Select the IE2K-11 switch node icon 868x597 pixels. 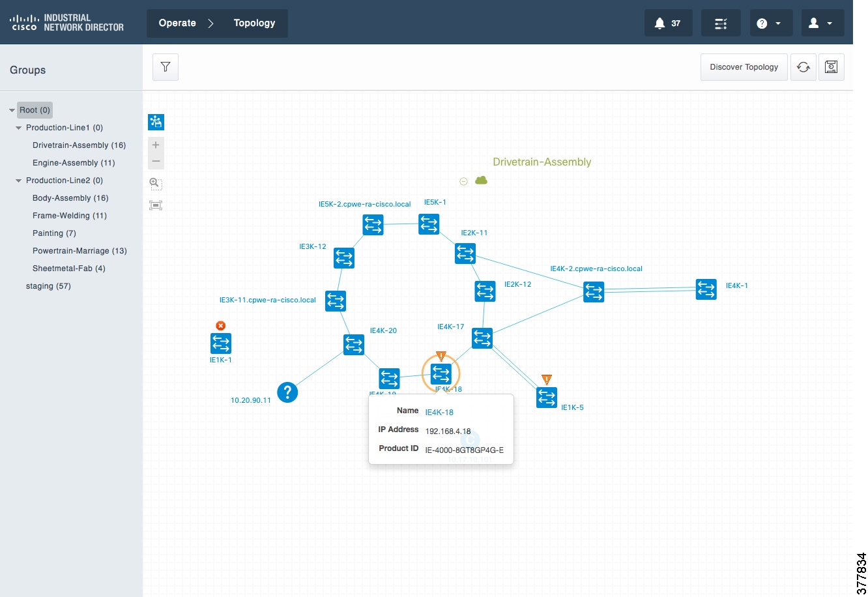coord(465,254)
